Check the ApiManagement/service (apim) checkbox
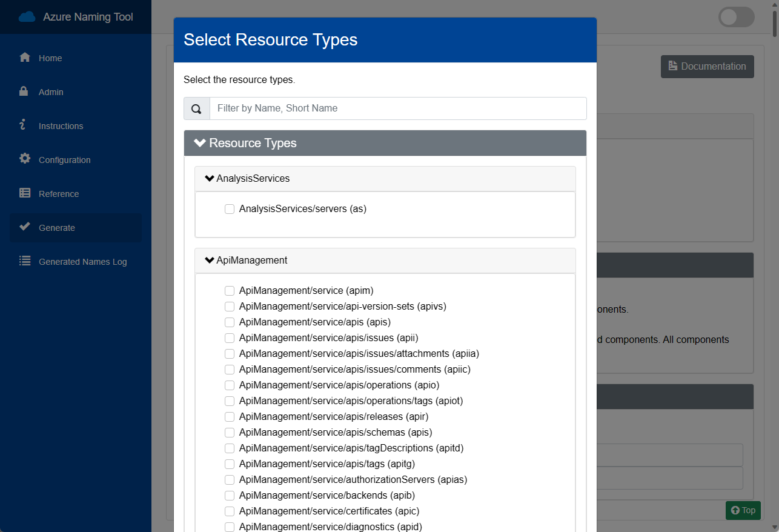This screenshot has height=532, width=779. pos(230,291)
